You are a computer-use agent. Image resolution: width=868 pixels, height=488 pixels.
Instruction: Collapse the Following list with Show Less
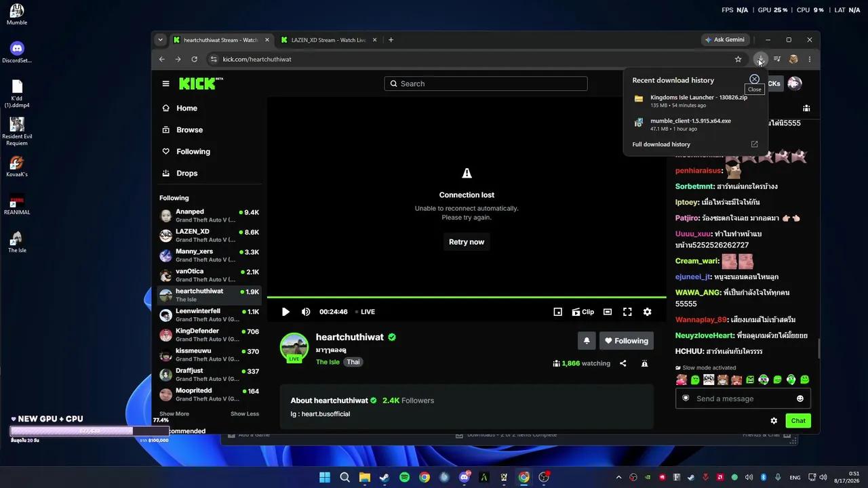(245, 414)
